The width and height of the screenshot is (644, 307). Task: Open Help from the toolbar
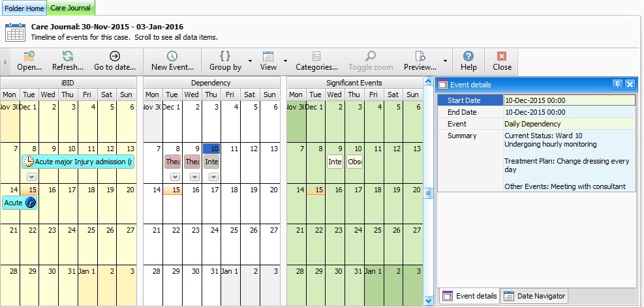(468, 61)
